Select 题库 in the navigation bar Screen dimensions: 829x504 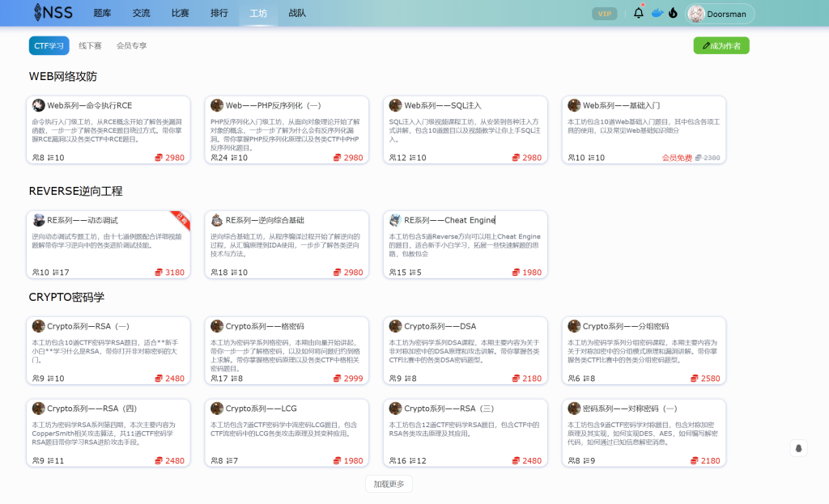coord(102,13)
